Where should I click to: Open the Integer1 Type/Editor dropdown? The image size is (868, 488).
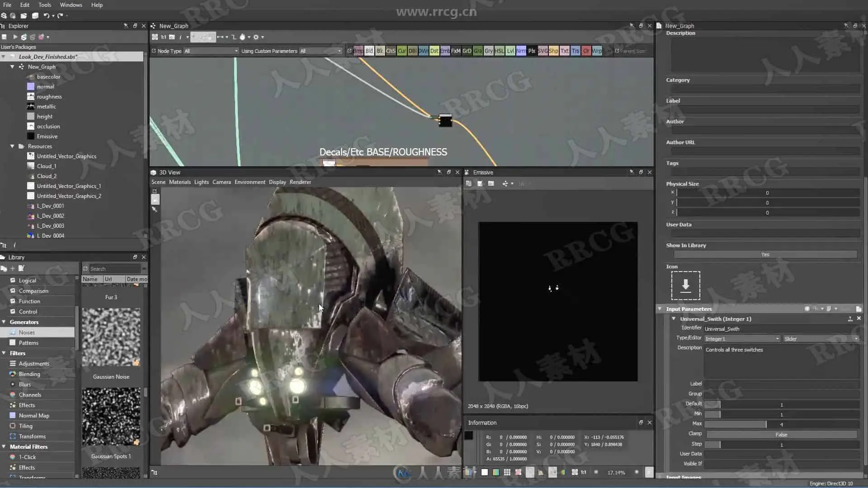(x=742, y=339)
